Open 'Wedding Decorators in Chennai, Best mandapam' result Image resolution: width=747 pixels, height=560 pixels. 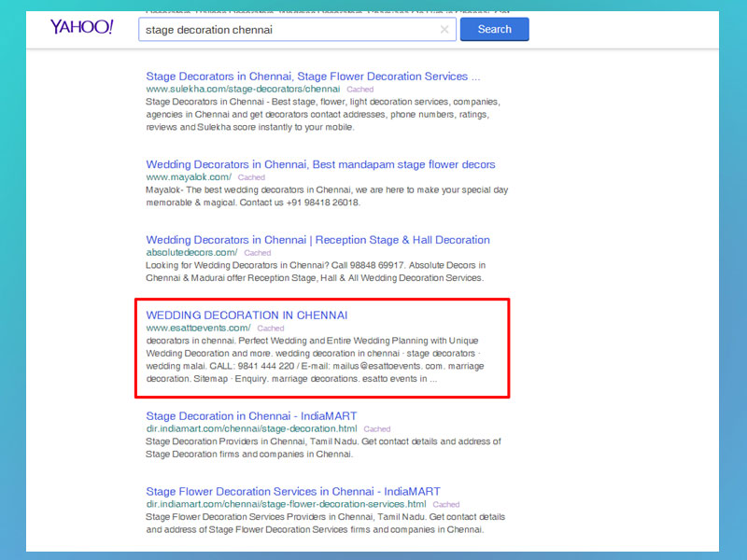click(x=320, y=164)
